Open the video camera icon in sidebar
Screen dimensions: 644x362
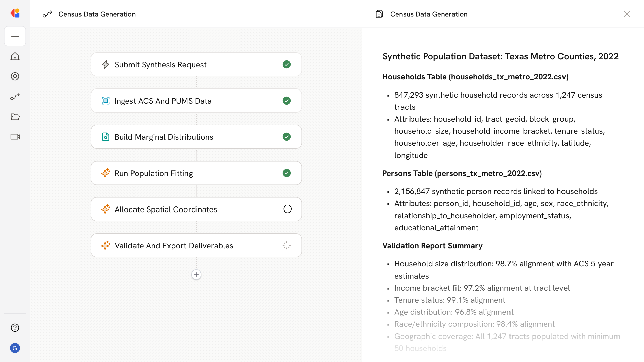coord(15,137)
